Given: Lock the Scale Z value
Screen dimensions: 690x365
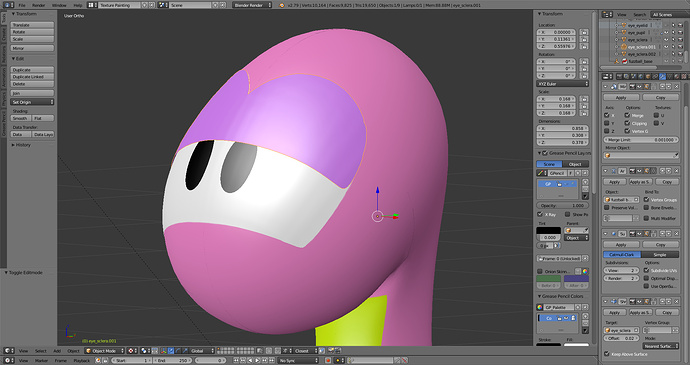Looking at the screenshot, I should [x=584, y=113].
